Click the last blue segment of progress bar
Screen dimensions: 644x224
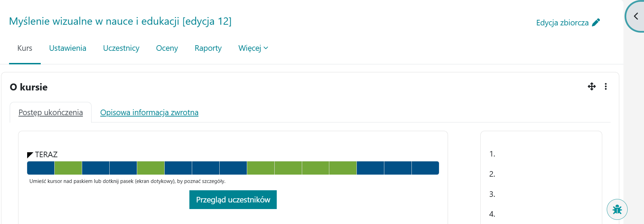pyautogui.click(x=425, y=168)
